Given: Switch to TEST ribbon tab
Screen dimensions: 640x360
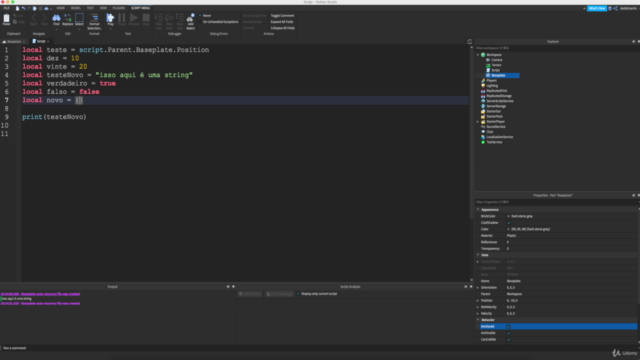Looking at the screenshot, I should [x=90, y=8].
